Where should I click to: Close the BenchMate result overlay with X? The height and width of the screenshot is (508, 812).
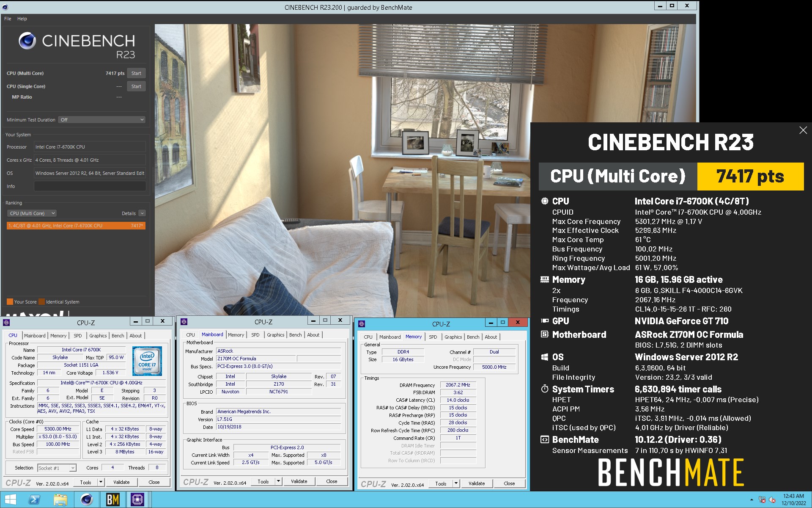[x=803, y=130]
